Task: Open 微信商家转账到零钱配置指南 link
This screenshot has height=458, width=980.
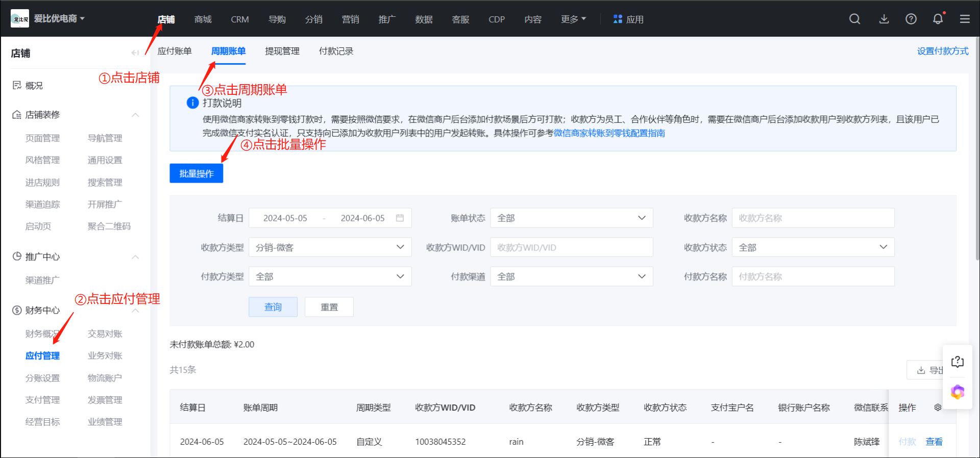Action: tap(609, 133)
